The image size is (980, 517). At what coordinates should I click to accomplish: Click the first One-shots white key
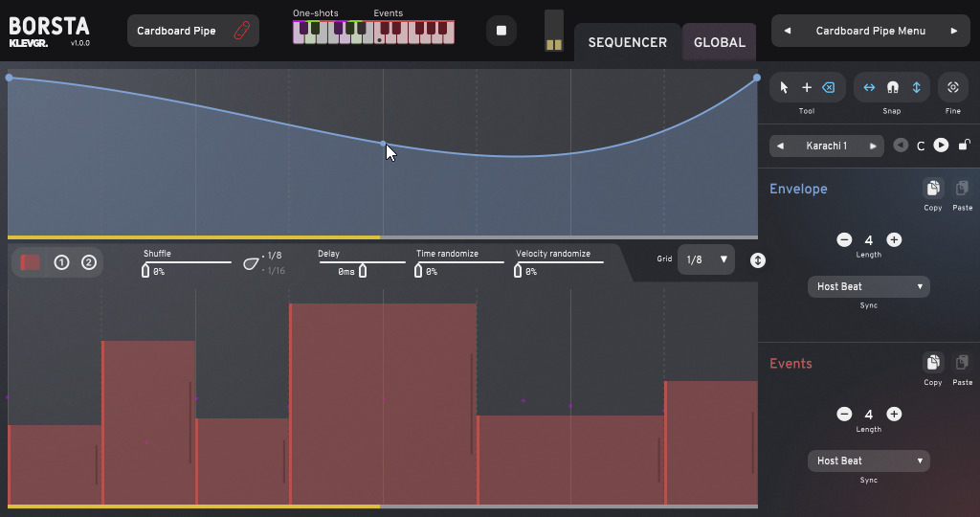pyautogui.click(x=299, y=37)
